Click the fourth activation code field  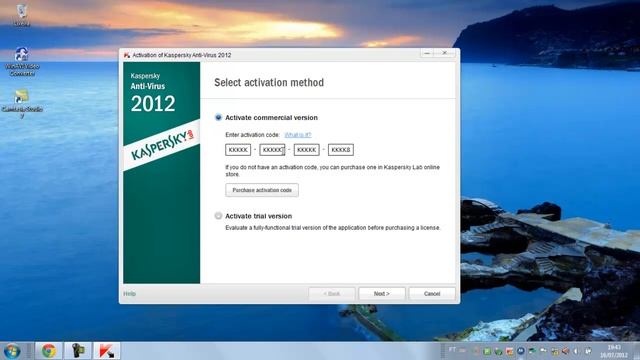[x=341, y=150]
